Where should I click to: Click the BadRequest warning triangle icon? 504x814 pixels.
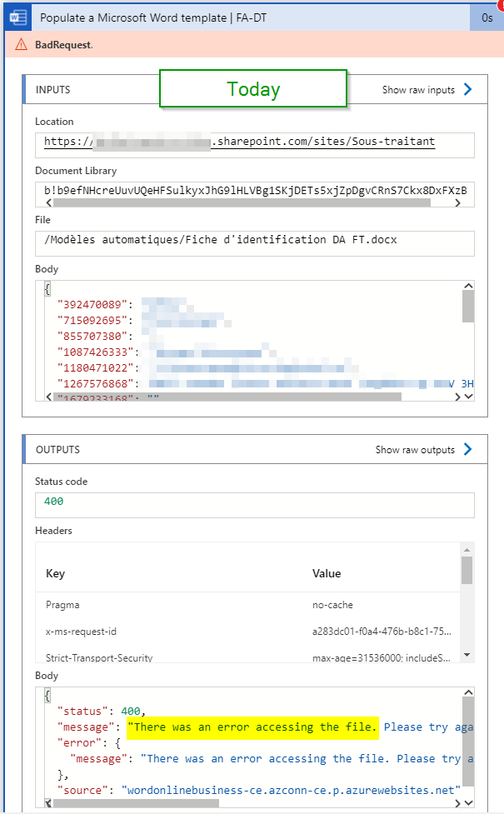pyautogui.click(x=22, y=45)
